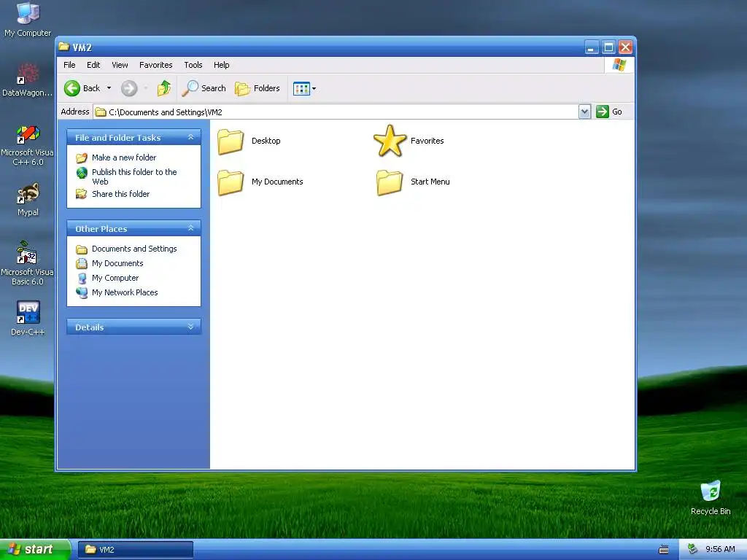Click the VM2 title bar folder icon
Screen dimensions: 747x560
pyautogui.click(x=64, y=47)
